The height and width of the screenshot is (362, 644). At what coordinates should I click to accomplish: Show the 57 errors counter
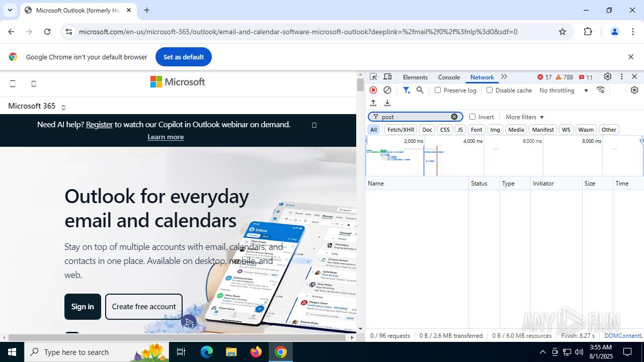[x=544, y=77]
